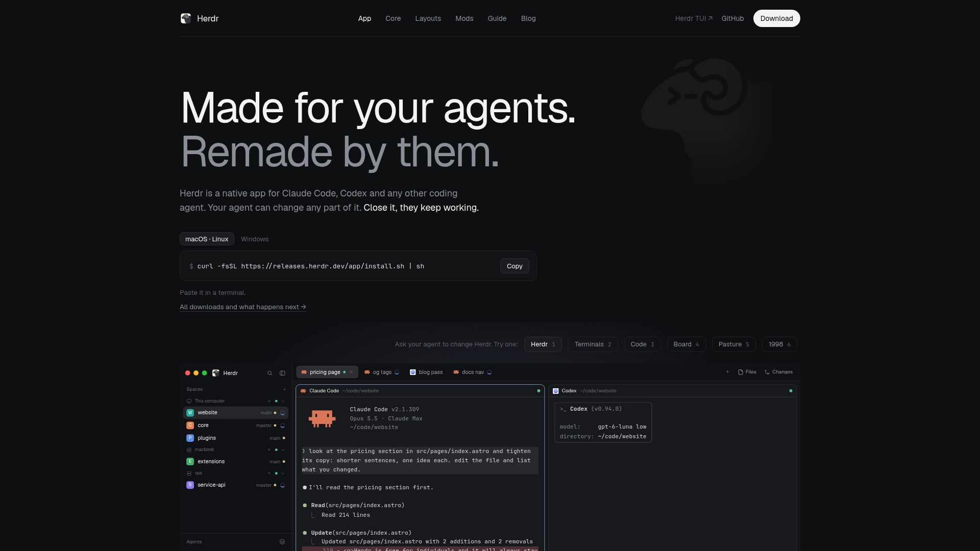The height and width of the screenshot is (551, 980).
Task: Open the GitHub link
Action: [x=732, y=18]
